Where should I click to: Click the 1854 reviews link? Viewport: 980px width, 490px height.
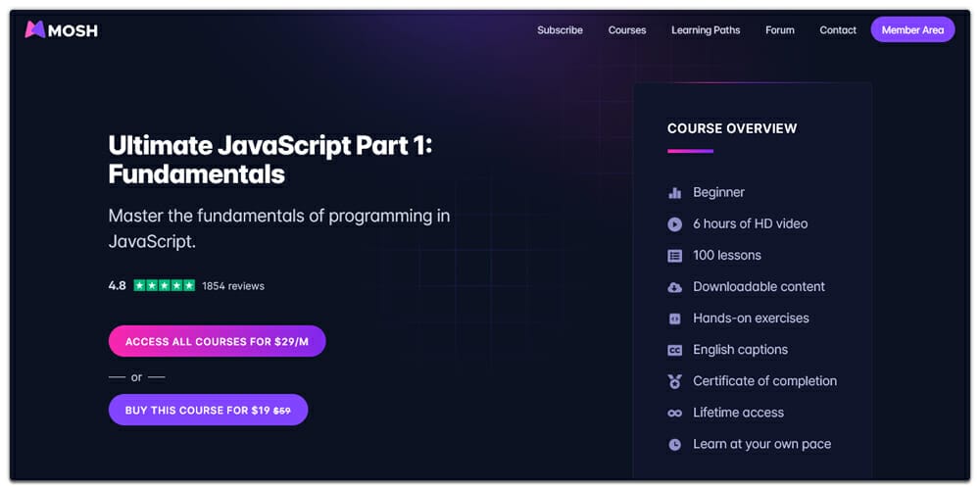[233, 286]
